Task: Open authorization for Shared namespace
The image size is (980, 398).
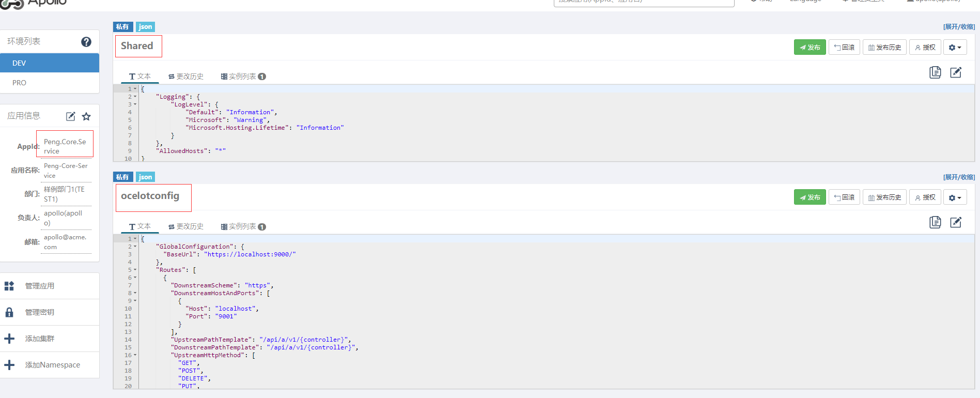Action: 925,47
